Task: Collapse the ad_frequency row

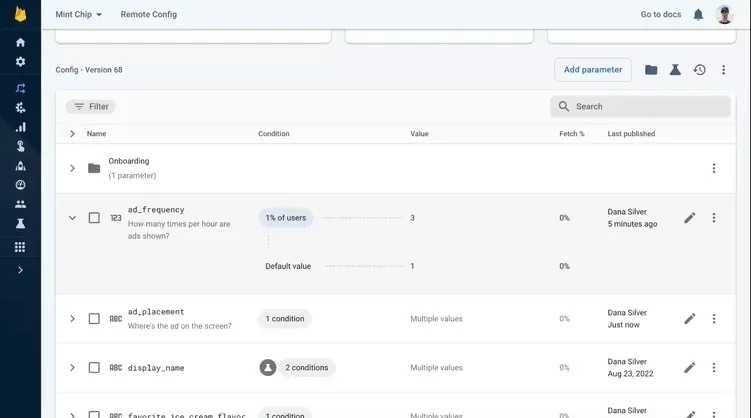Action: click(x=72, y=218)
